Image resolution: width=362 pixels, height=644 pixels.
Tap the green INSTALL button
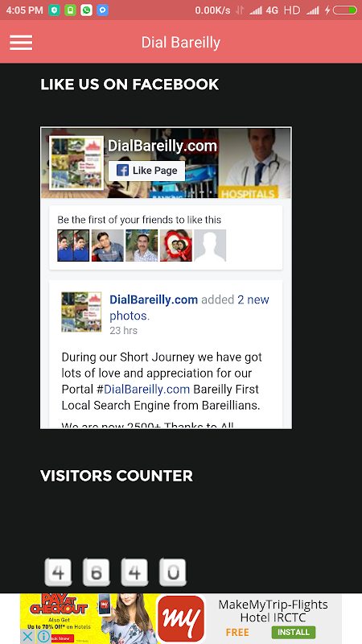(x=294, y=632)
